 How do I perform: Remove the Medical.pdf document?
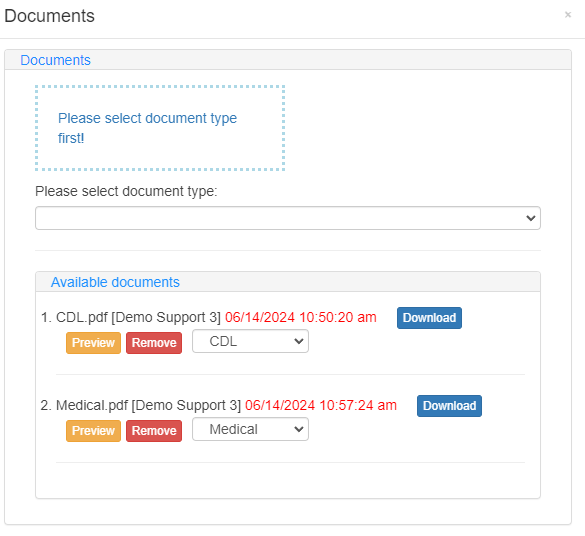tap(154, 431)
